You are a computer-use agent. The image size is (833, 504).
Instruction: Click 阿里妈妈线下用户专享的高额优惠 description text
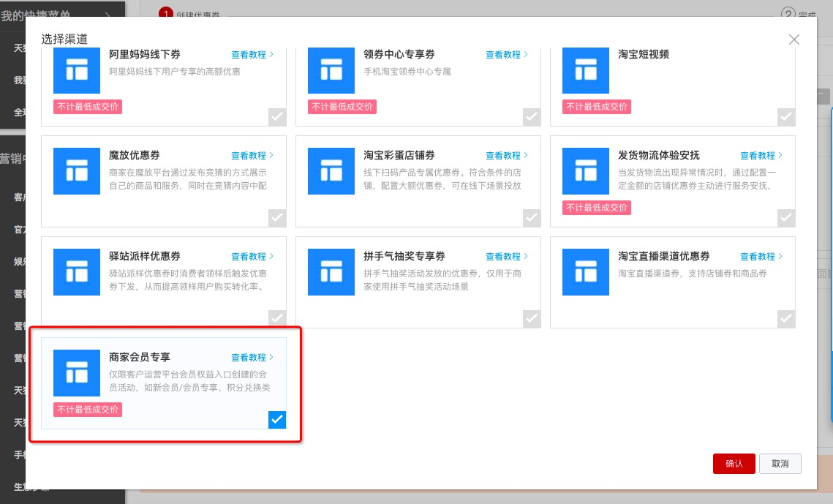tap(175, 72)
